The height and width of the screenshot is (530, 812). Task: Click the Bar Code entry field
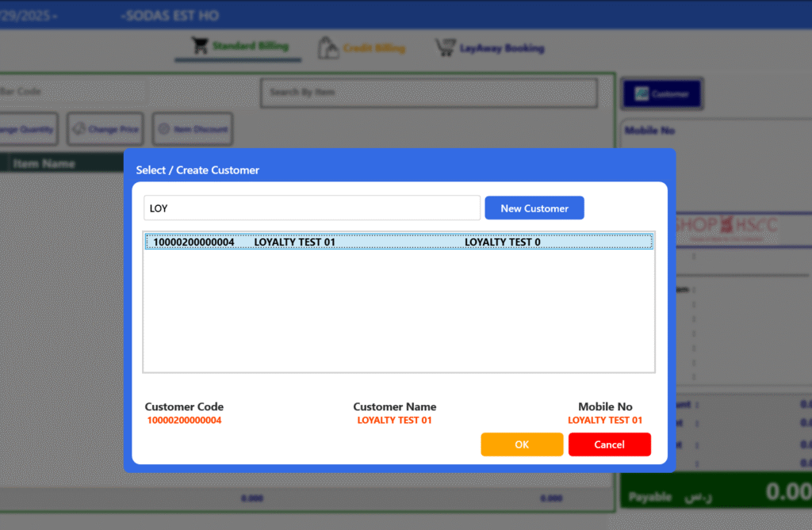71,92
